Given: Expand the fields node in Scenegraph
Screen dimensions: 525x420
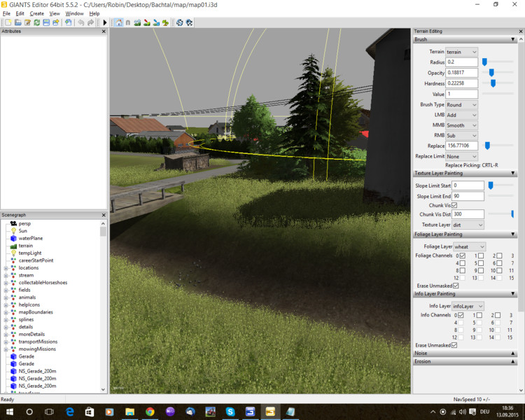Looking at the screenshot, I should 6,290.
